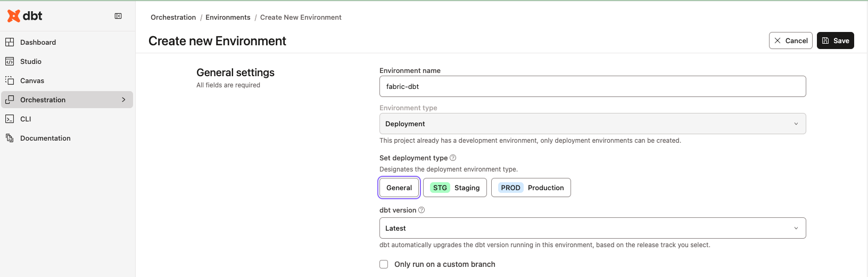Open the Environment type dropdown
Viewport: 868px width, 277px height.
592,124
